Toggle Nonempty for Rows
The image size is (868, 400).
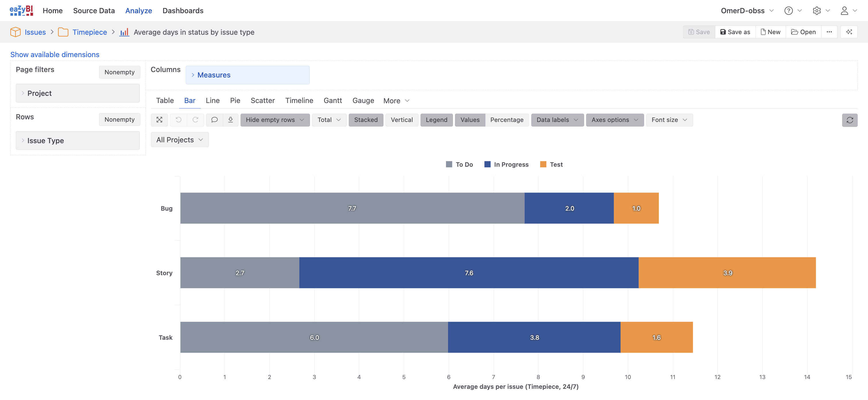pos(119,120)
